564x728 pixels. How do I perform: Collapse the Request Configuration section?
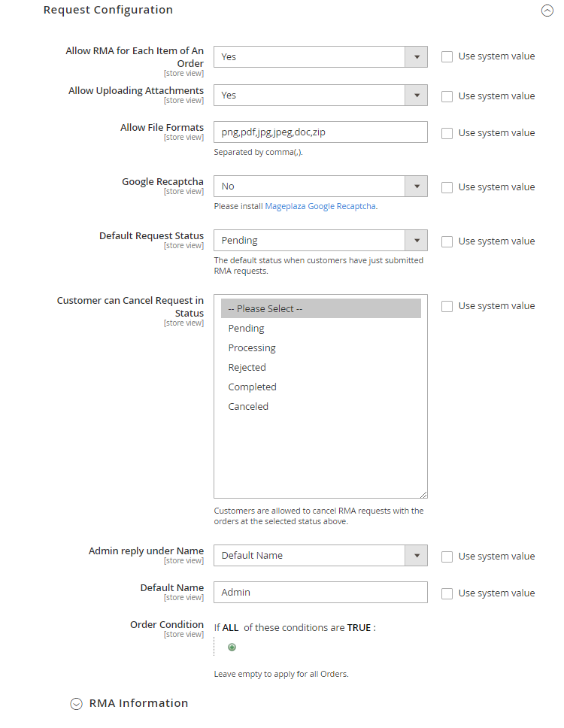(547, 11)
